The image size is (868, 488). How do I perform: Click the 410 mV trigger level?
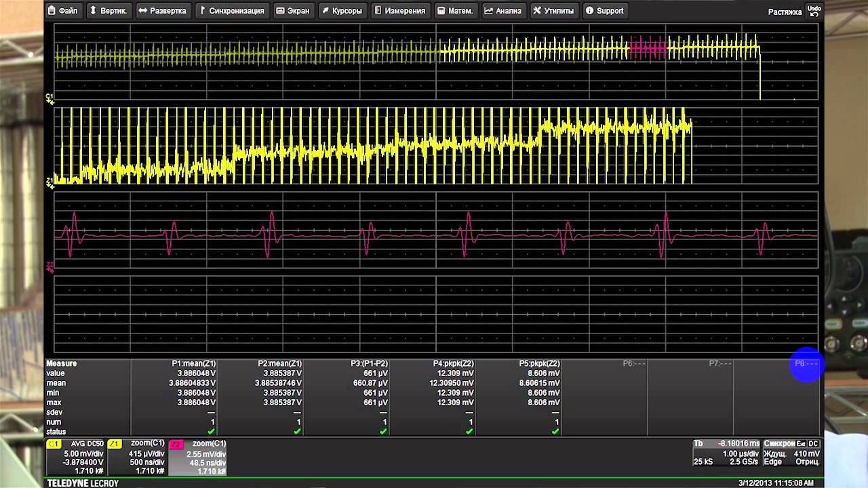tap(807, 453)
